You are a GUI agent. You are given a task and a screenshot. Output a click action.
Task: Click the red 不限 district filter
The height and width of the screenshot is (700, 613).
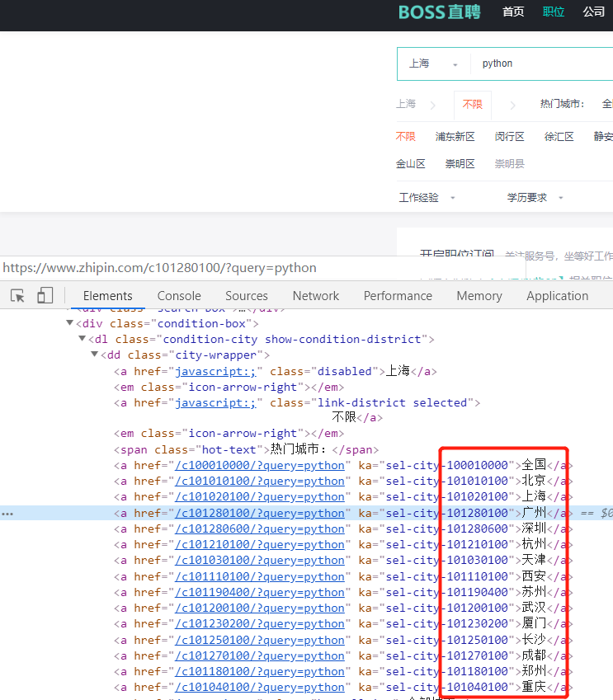406,137
